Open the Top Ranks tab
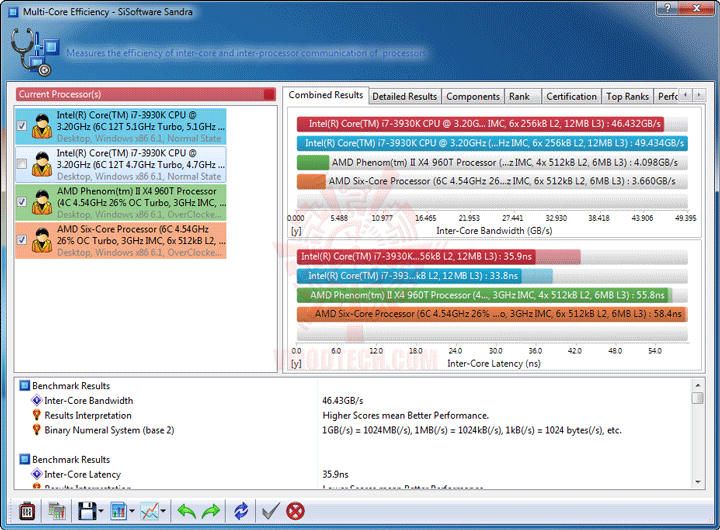This screenshot has height=530, width=720. (x=627, y=96)
